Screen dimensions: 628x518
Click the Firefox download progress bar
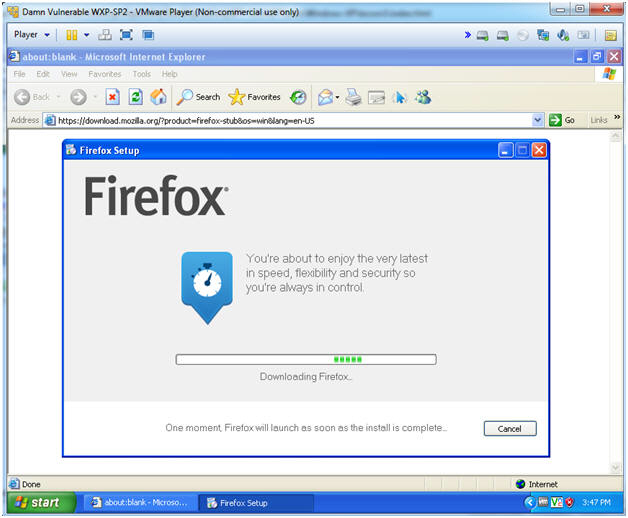click(306, 359)
